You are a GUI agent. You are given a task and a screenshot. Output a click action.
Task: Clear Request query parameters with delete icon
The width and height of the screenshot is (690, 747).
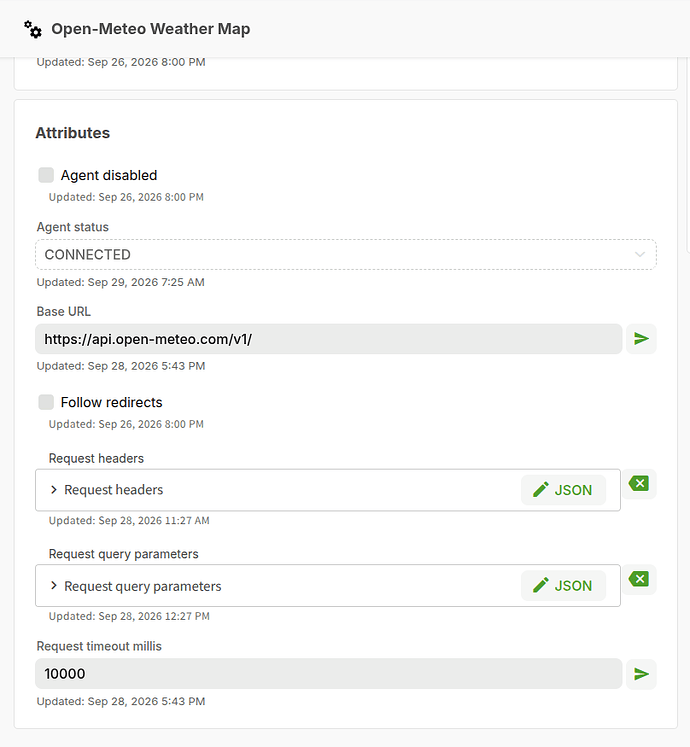(639, 579)
